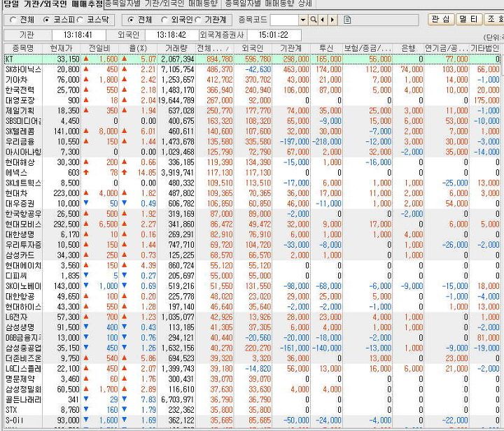This screenshot has width=504, height=431.
Task: Select the SK하이닉스 row name
Action: point(23,69)
